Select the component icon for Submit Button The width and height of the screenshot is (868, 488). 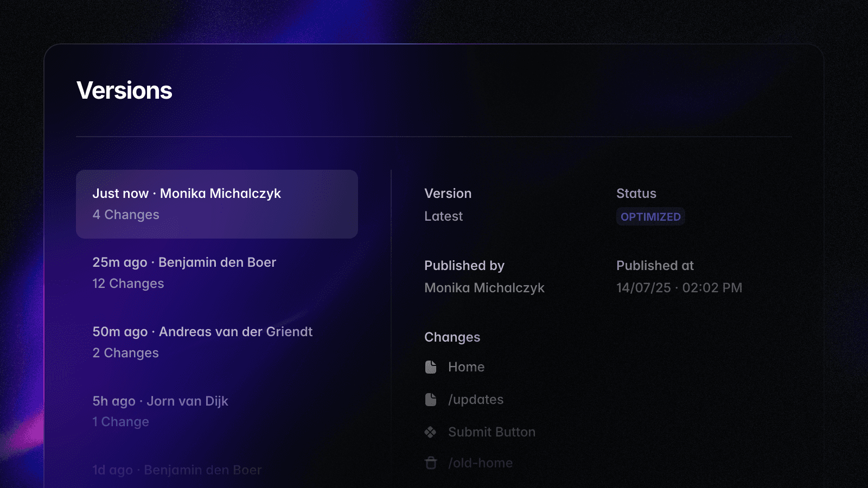(x=431, y=432)
